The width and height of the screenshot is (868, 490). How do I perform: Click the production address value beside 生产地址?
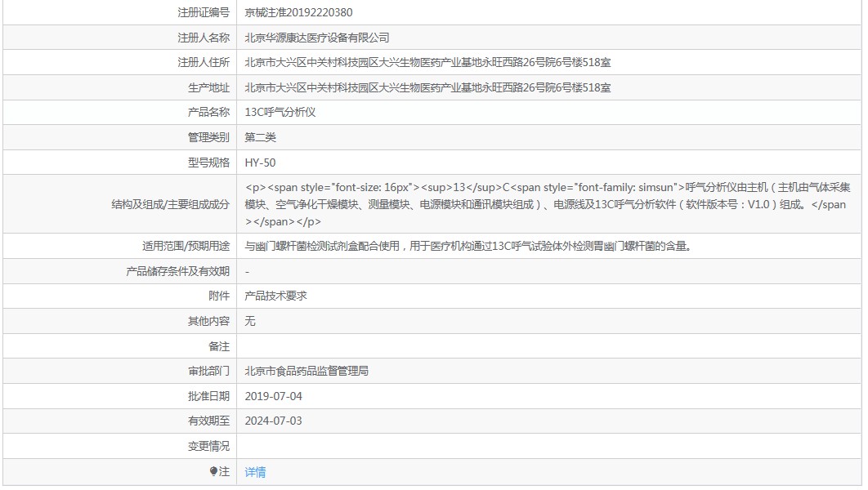(x=428, y=87)
